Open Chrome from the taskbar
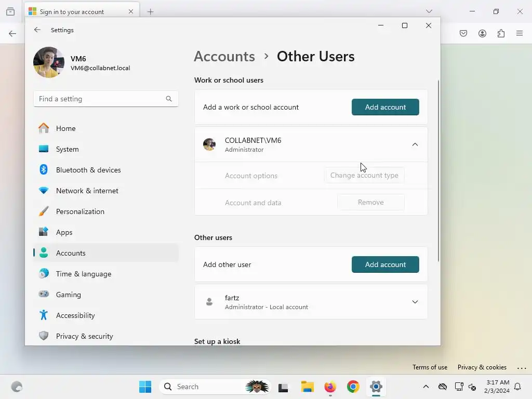Screen dimensions: 532x399 353,387
